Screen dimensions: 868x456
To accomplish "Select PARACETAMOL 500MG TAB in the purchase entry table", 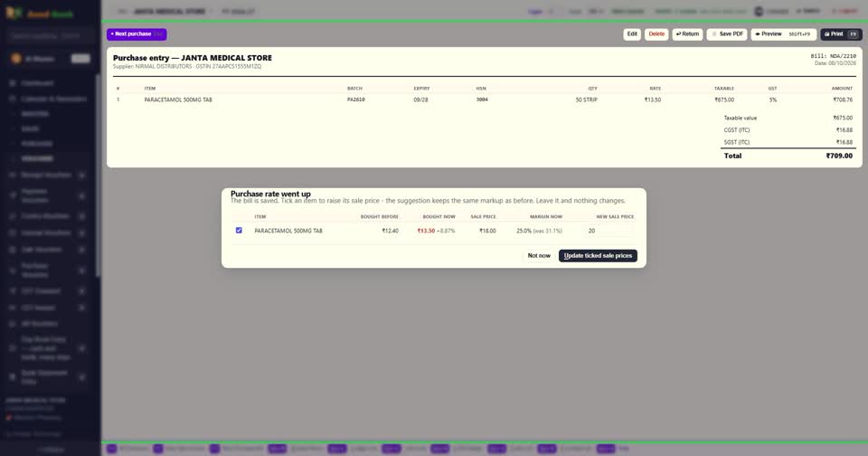I will 178,100.
